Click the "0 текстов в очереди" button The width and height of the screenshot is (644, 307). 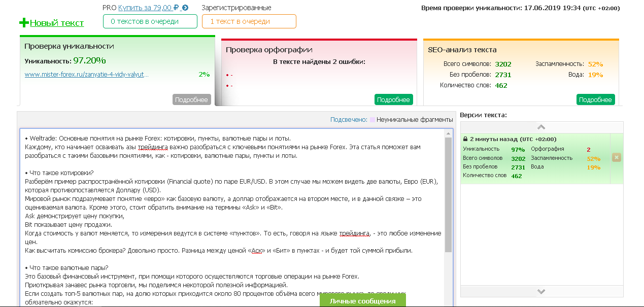pyautogui.click(x=150, y=21)
